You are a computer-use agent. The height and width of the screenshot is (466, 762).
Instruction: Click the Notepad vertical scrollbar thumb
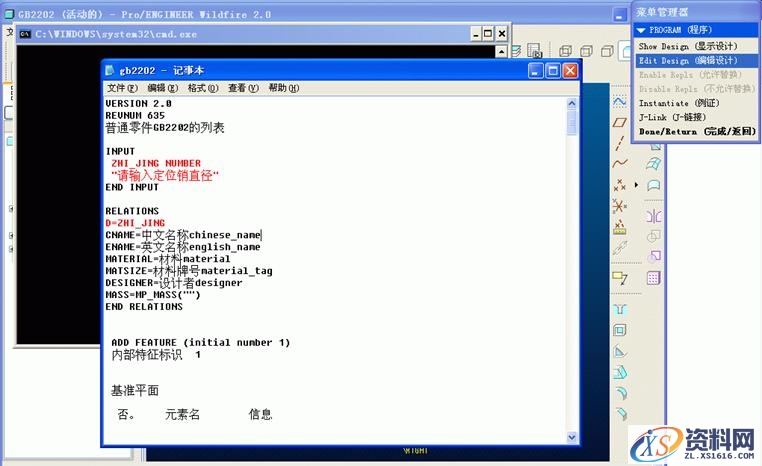point(572,123)
